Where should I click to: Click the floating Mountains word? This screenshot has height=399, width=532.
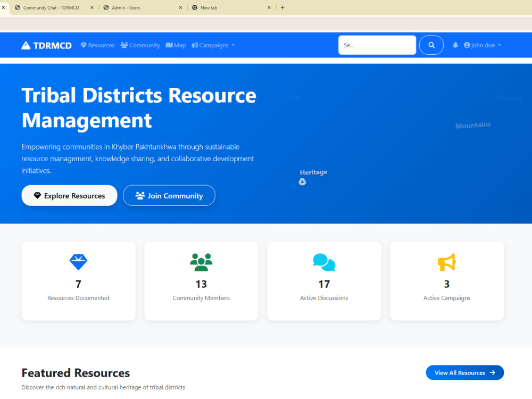click(x=473, y=125)
